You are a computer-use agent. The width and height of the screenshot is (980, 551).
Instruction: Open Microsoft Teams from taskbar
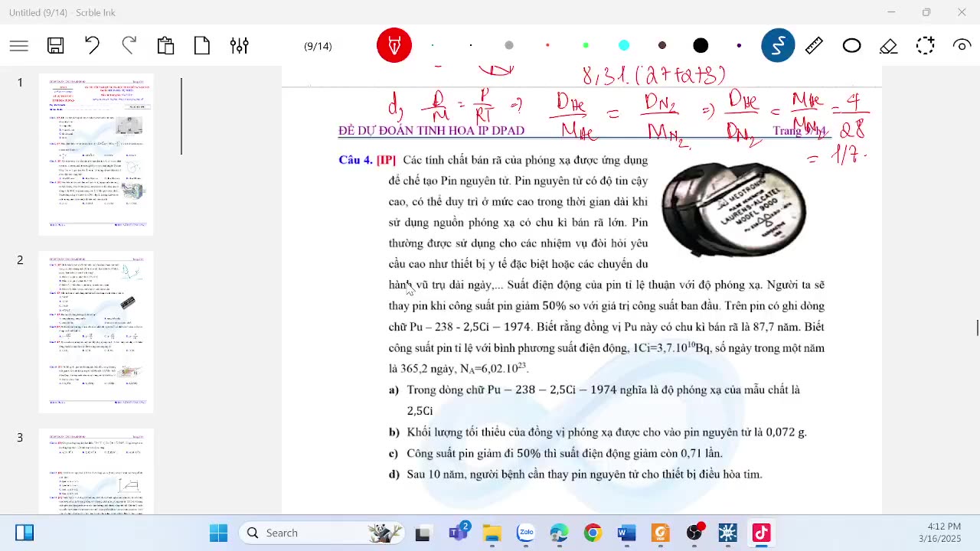pyautogui.click(x=459, y=533)
